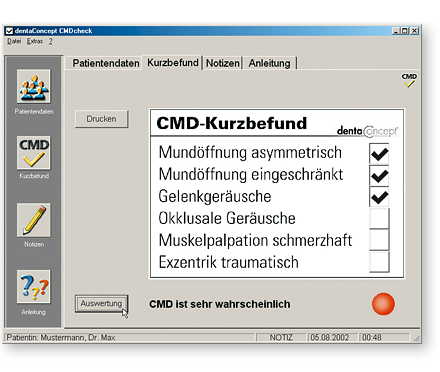Viewport: 440px width, 372px height.
Task: Click the dentaConcept title bar app icon
Action: click(x=9, y=31)
